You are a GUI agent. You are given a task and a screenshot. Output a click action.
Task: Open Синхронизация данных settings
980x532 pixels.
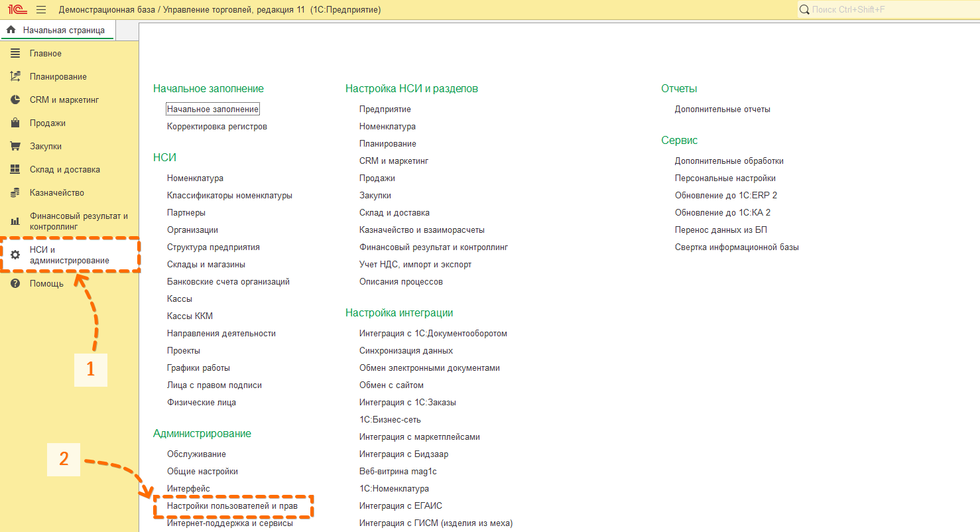click(x=406, y=351)
